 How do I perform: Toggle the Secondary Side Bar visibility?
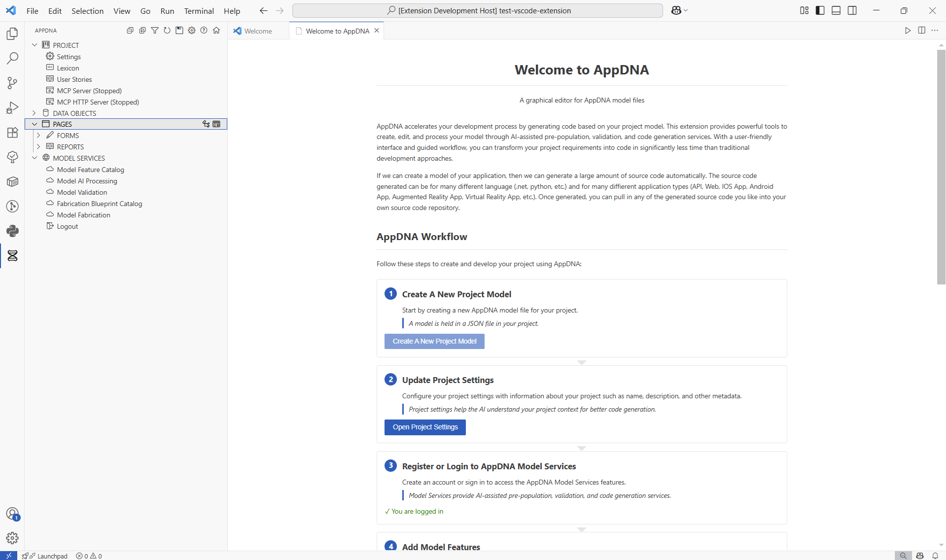852,10
